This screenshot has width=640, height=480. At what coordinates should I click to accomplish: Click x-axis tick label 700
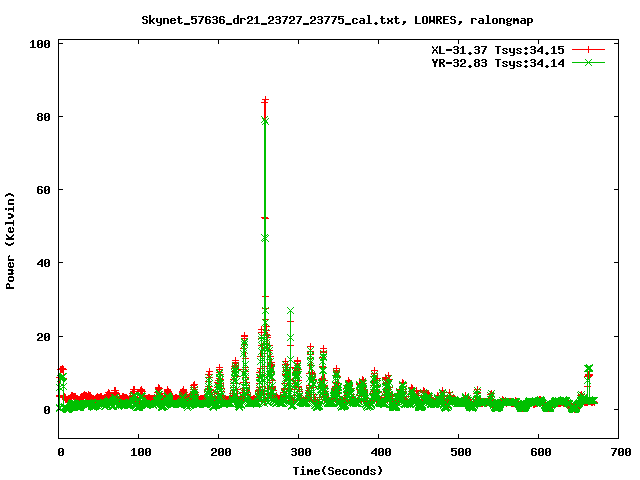click(620, 452)
